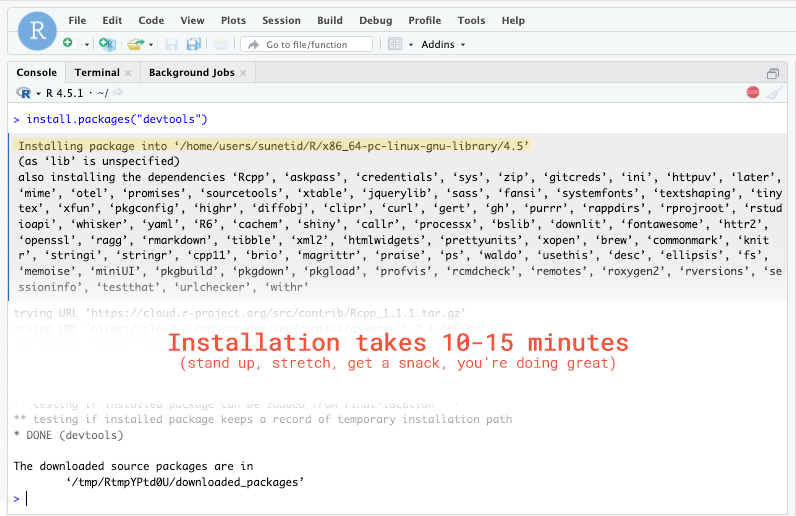Screen dimensions: 796x516
Task: Click 'The downloaded source packages are in' line
Action: pos(134,466)
